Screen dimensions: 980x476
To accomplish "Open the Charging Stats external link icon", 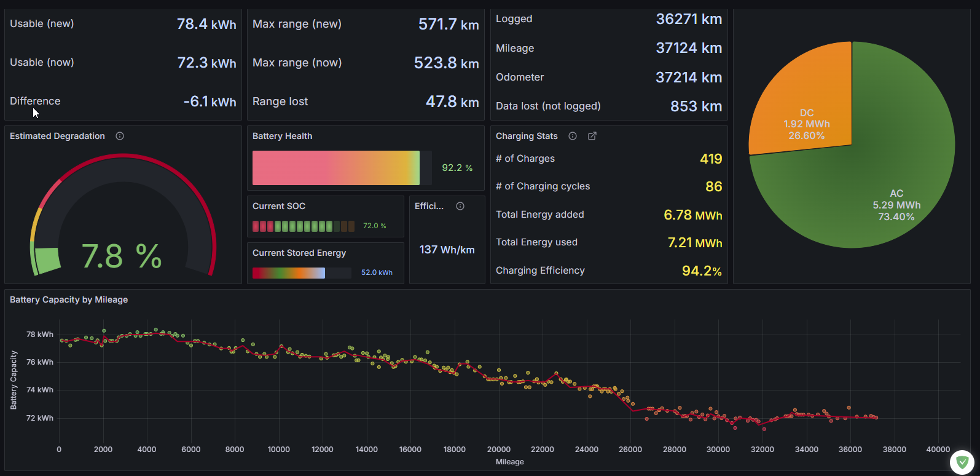I will [x=592, y=136].
